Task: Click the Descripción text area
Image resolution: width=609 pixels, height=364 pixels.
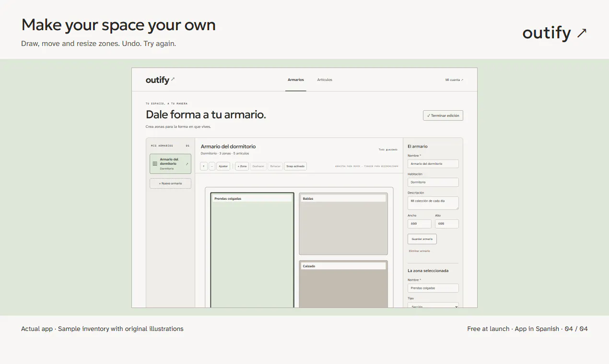Action: click(x=433, y=203)
